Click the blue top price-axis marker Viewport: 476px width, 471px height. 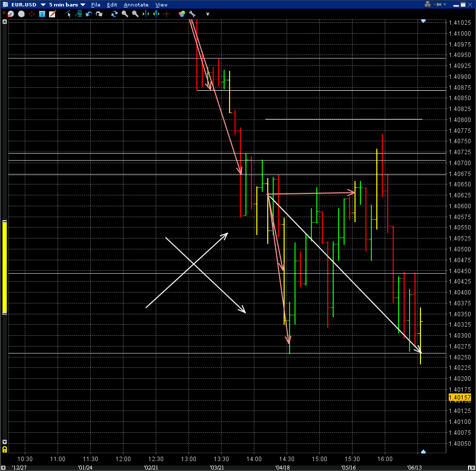click(423, 21)
